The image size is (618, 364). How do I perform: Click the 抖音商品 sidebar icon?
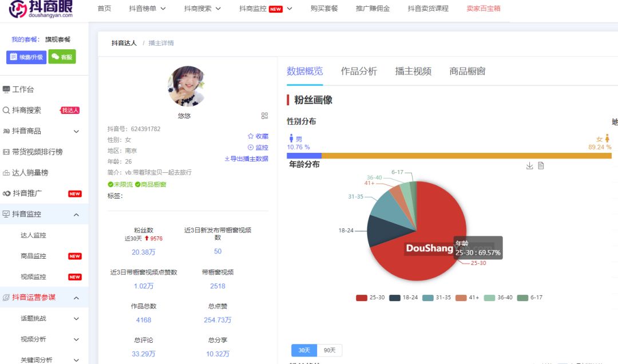[6, 131]
